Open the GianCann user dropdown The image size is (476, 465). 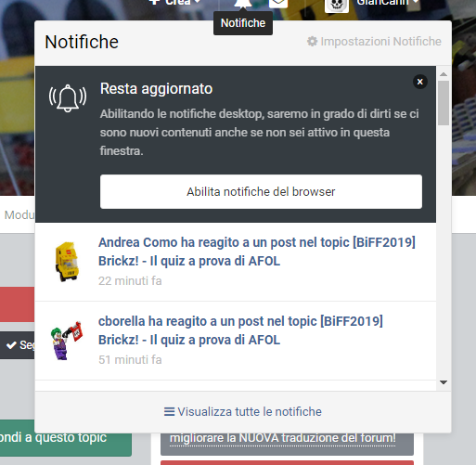click(388, 3)
